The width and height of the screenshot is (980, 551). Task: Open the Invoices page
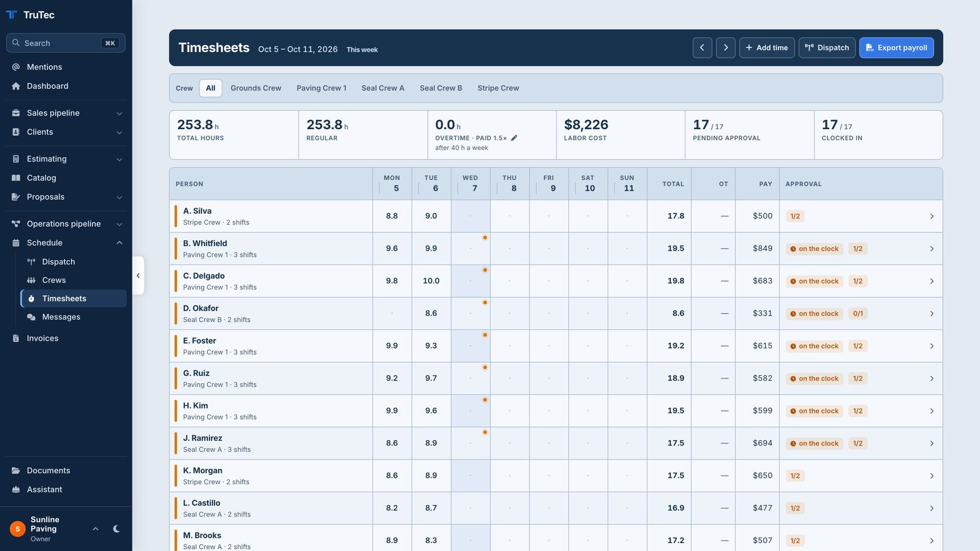coord(66,338)
